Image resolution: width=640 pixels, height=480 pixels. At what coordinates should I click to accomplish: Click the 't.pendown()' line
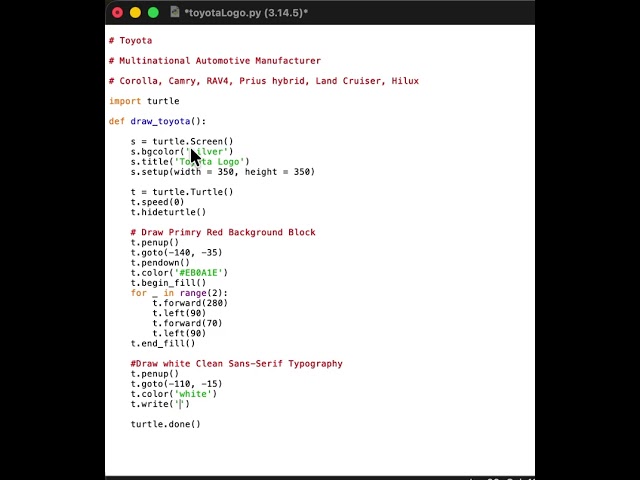coord(160,263)
